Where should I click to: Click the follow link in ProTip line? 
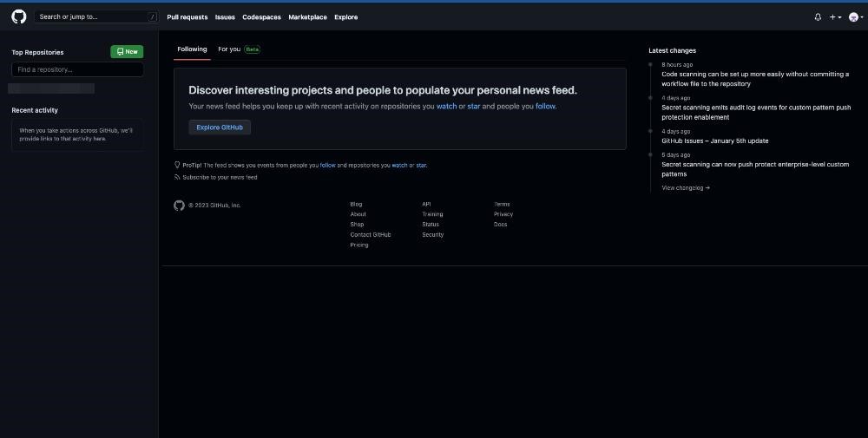pos(328,166)
